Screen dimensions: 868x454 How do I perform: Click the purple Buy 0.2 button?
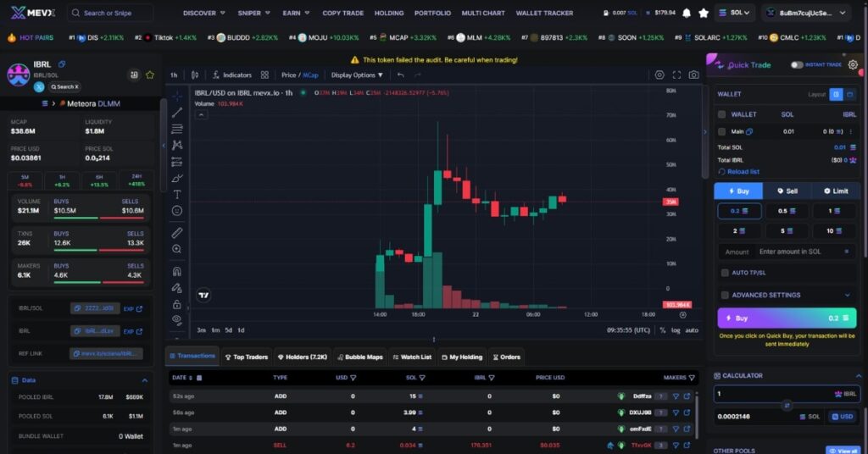click(787, 318)
